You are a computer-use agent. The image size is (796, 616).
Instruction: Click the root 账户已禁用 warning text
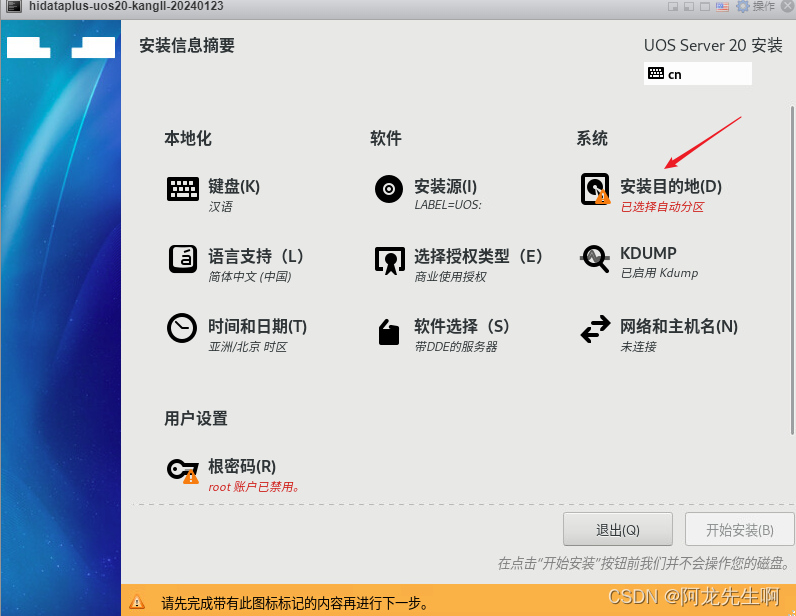coord(254,487)
